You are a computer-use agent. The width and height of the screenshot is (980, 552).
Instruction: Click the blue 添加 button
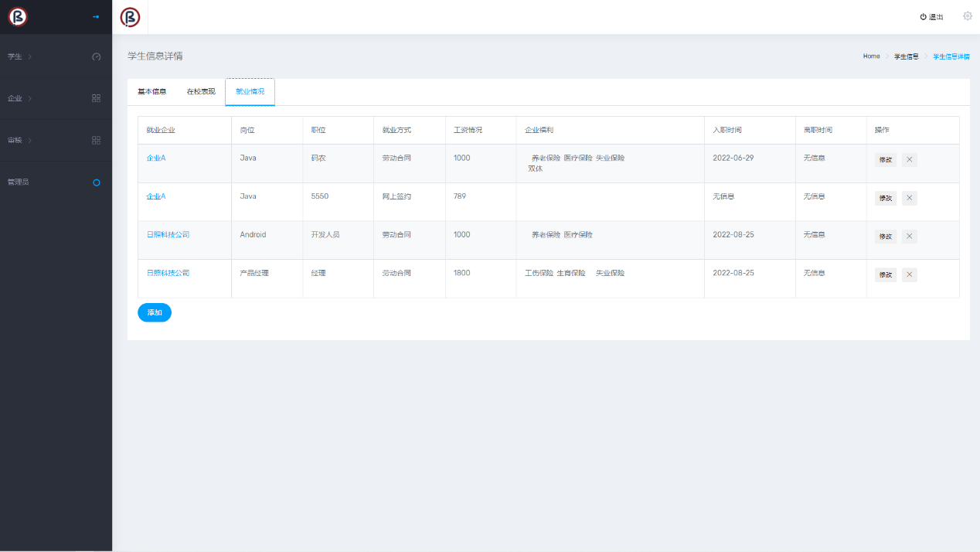[155, 312]
